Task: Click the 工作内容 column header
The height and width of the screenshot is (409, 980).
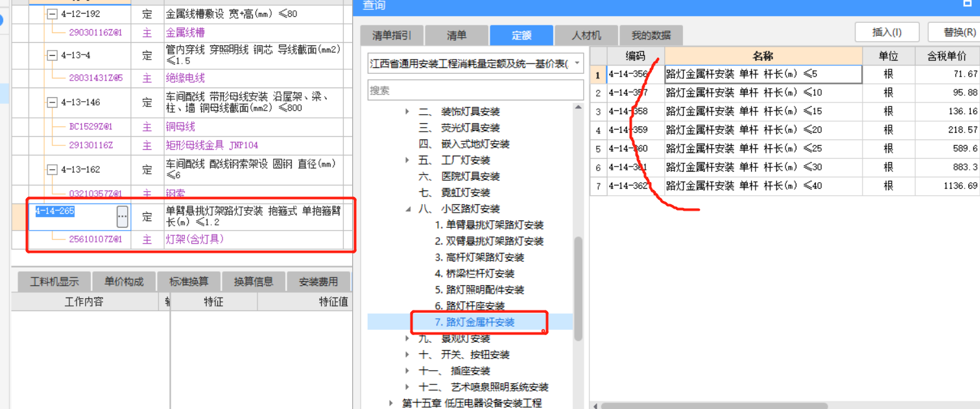Action: pyautogui.click(x=84, y=301)
